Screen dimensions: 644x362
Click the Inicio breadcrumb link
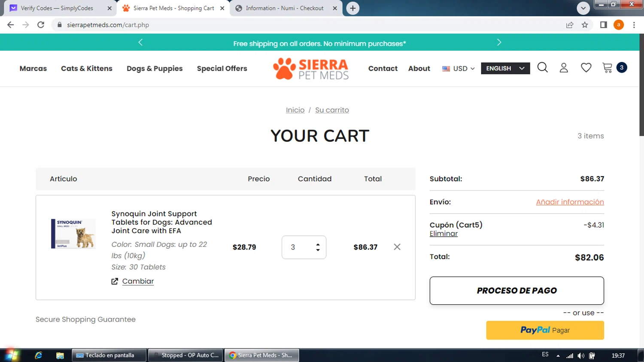tap(295, 110)
